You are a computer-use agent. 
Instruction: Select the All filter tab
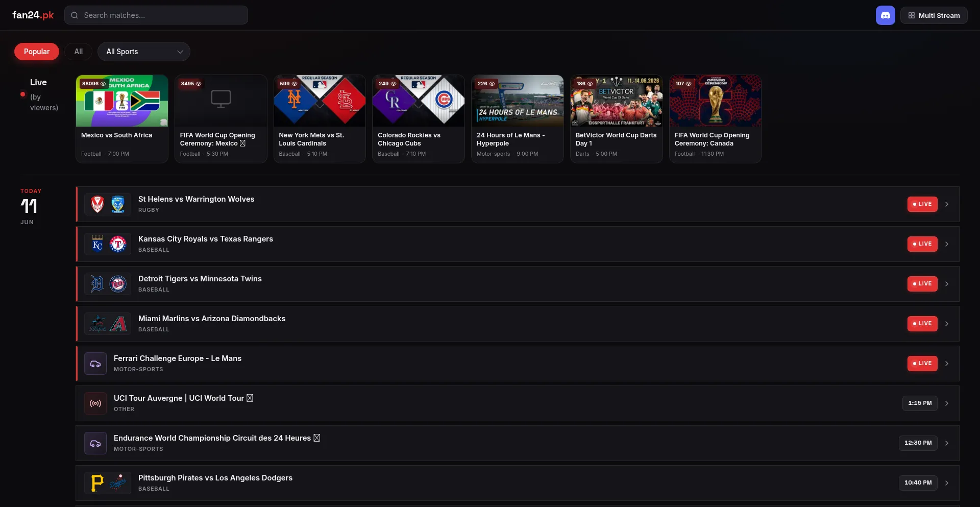[x=79, y=52]
